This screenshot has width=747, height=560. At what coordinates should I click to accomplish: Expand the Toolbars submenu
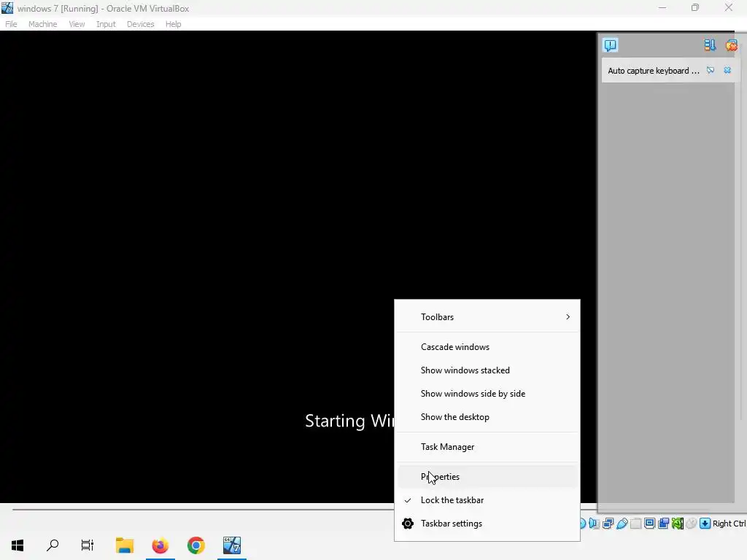point(487,317)
